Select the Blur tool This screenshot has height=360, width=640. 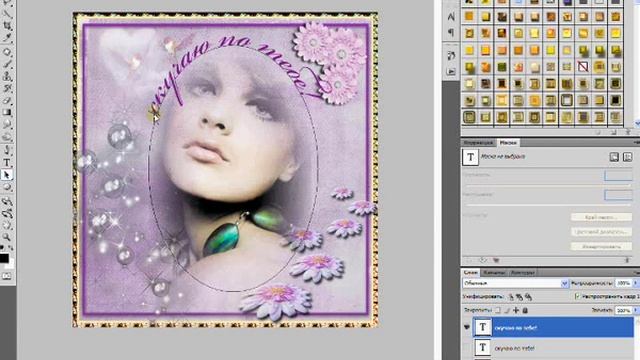tap(7, 124)
